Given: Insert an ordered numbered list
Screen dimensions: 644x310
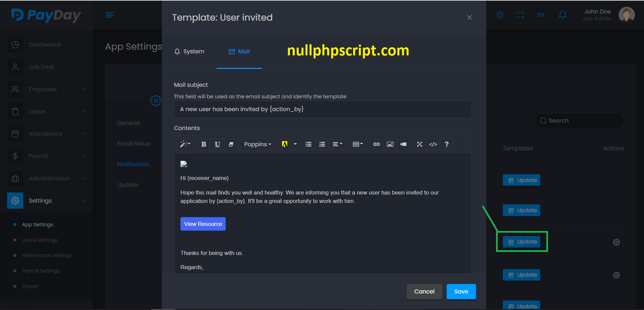Looking at the screenshot, I should click(322, 144).
